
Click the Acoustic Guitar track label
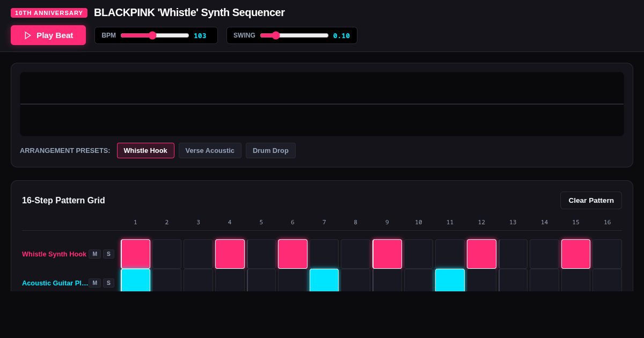pos(55,283)
